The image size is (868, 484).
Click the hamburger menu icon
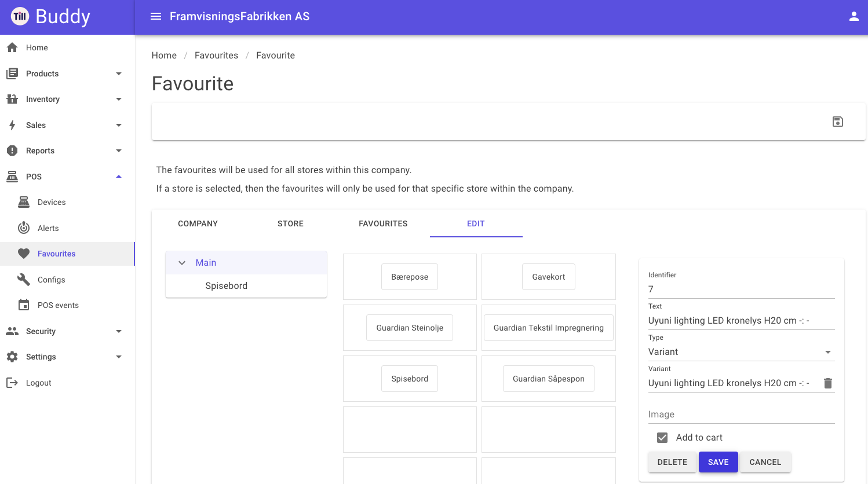pyautogui.click(x=156, y=16)
